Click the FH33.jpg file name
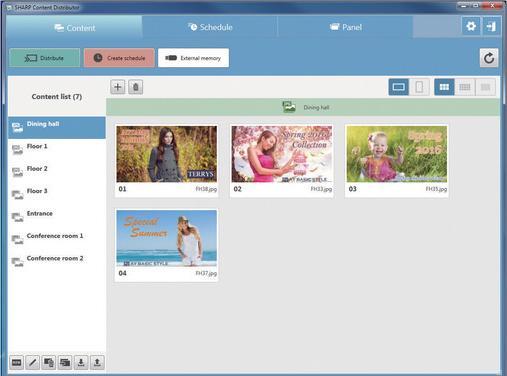 [321, 189]
